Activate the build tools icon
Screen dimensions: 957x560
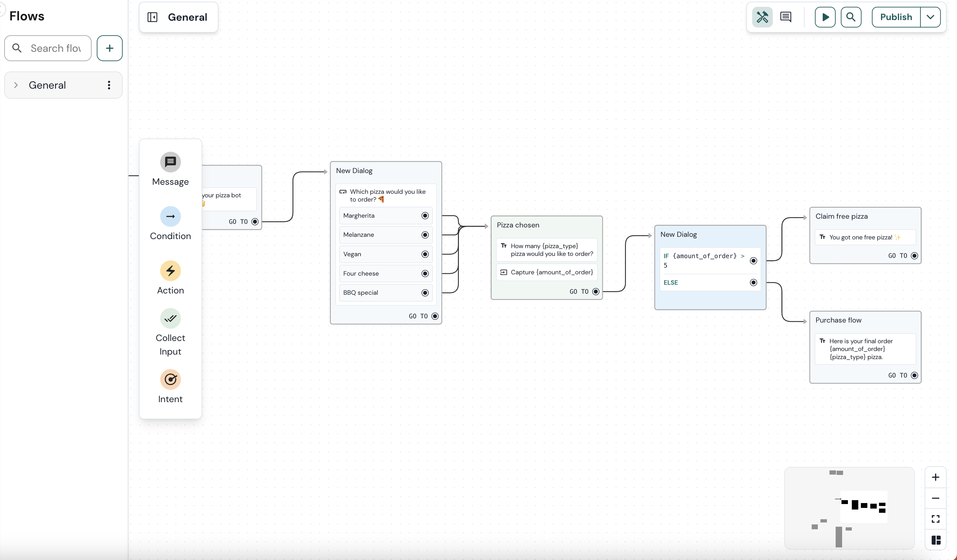762,17
